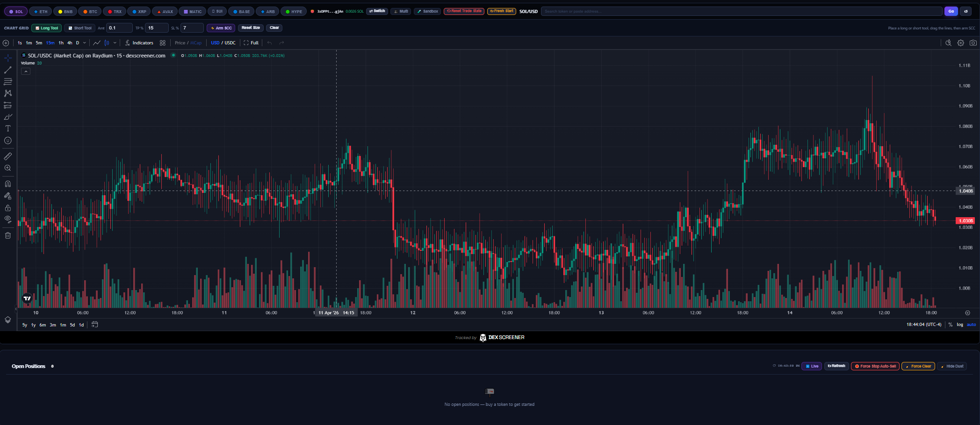The image size is (980, 425).
Task: Select the crosshair cursor tool
Action: click(7, 58)
